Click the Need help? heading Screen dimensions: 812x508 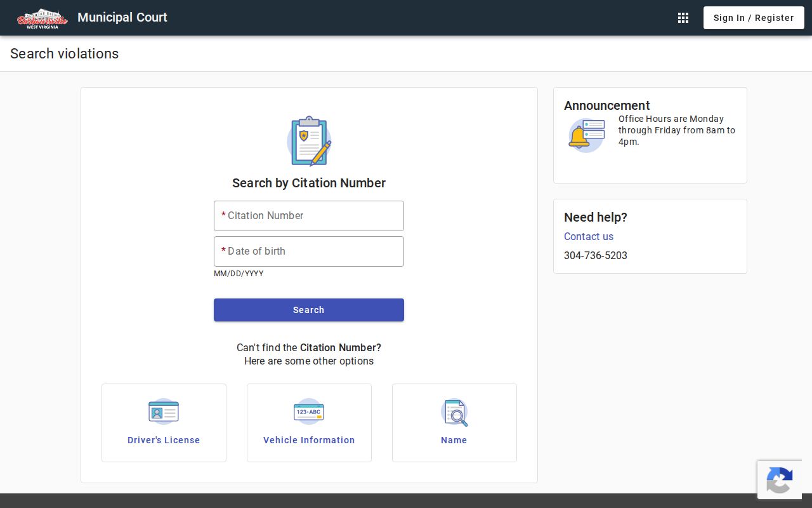(x=596, y=217)
